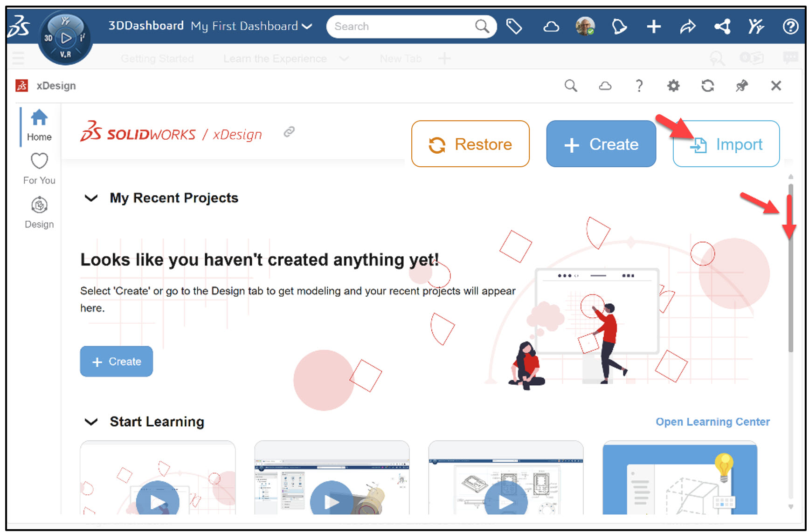Pin the xDesign widget

(x=741, y=86)
